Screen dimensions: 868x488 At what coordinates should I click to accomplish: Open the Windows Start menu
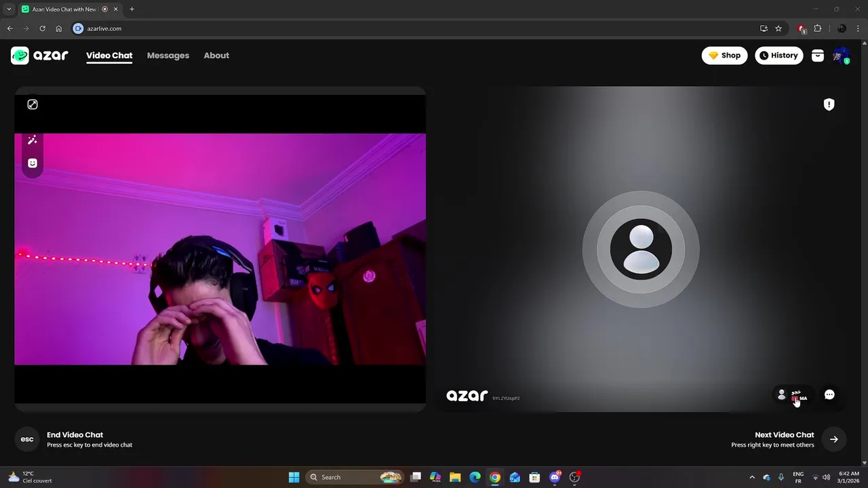(294, 477)
